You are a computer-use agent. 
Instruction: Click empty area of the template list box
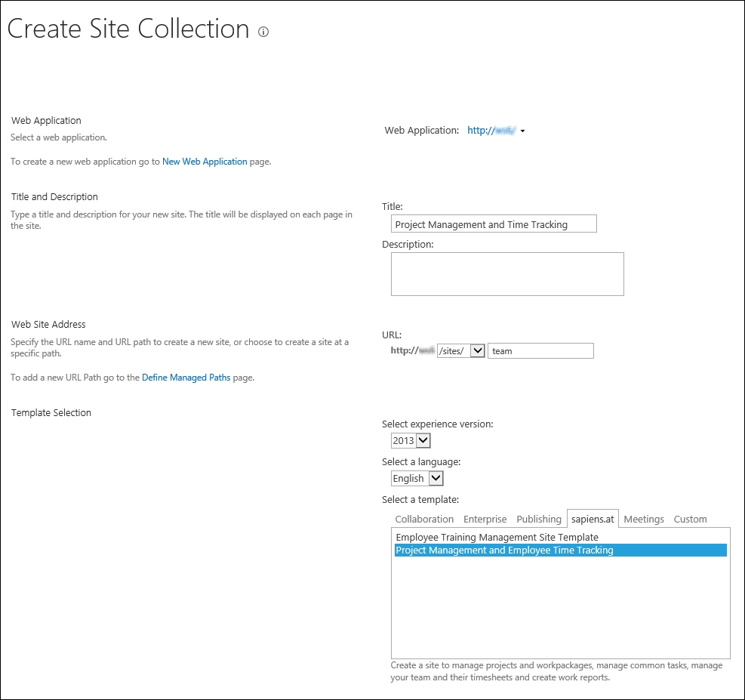point(561,609)
